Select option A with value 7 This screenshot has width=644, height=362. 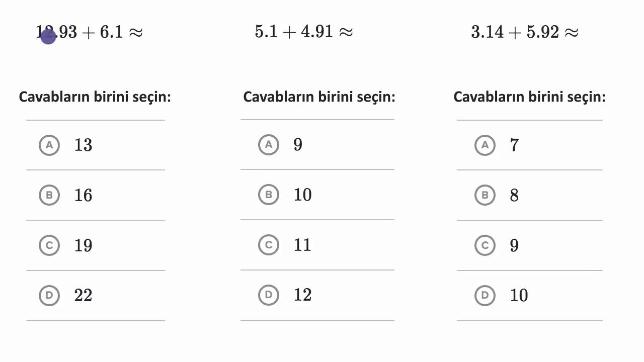pos(485,145)
